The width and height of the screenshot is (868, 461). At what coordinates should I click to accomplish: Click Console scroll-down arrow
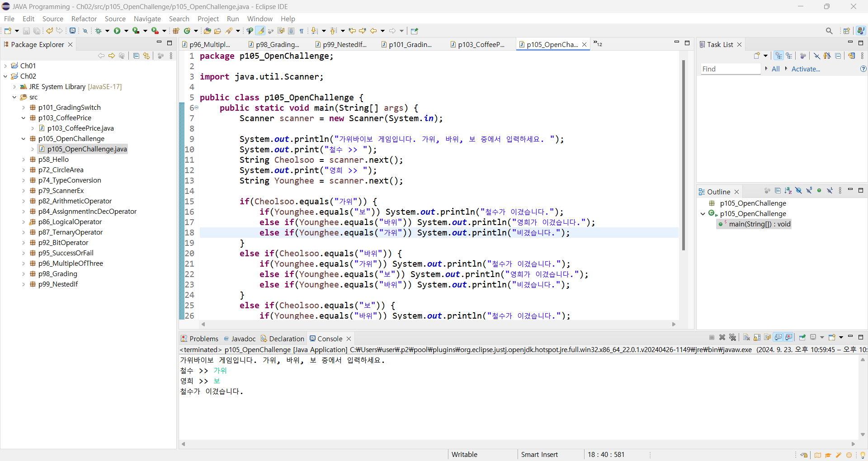(x=863, y=434)
